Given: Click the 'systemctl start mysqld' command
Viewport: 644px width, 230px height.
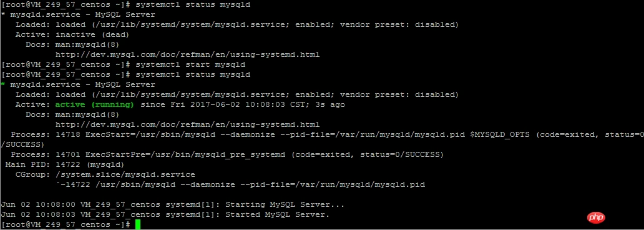Looking at the screenshot, I should coord(190,64).
